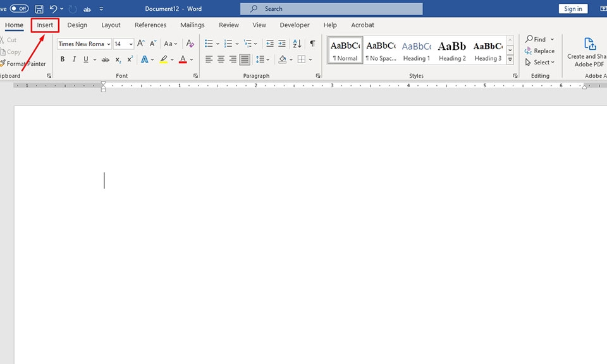Click the red font color swatch
The width and height of the screenshot is (607, 364).
click(x=183, y=59)
